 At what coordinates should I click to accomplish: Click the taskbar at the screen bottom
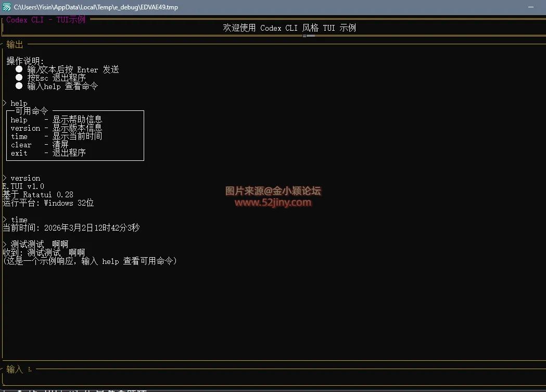tap(273, 389)
